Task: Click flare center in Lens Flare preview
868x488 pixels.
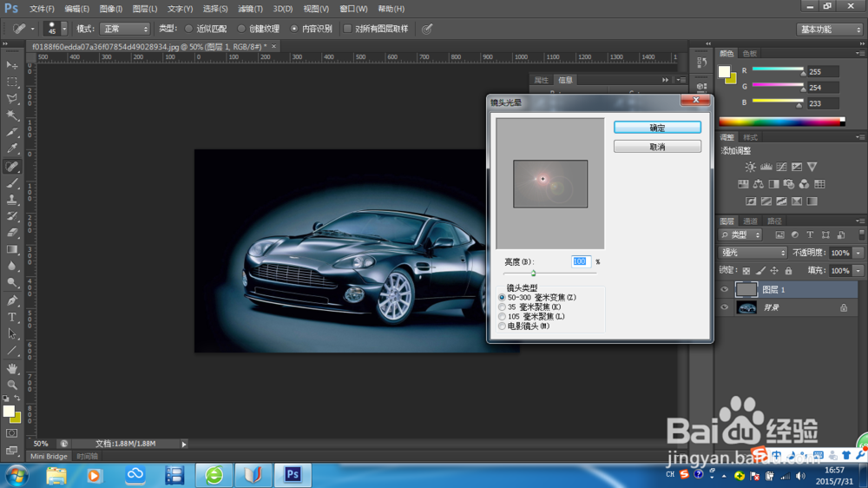Action: tap(543, 179)
